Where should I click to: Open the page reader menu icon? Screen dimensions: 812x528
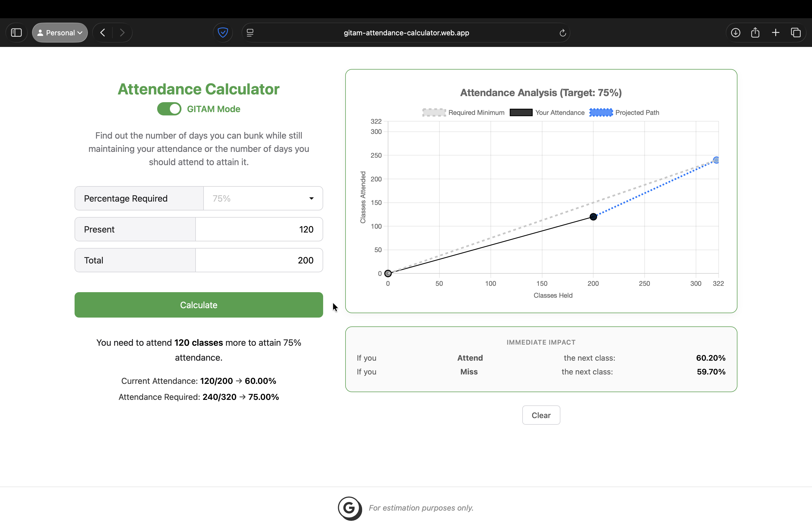(250, 33)
